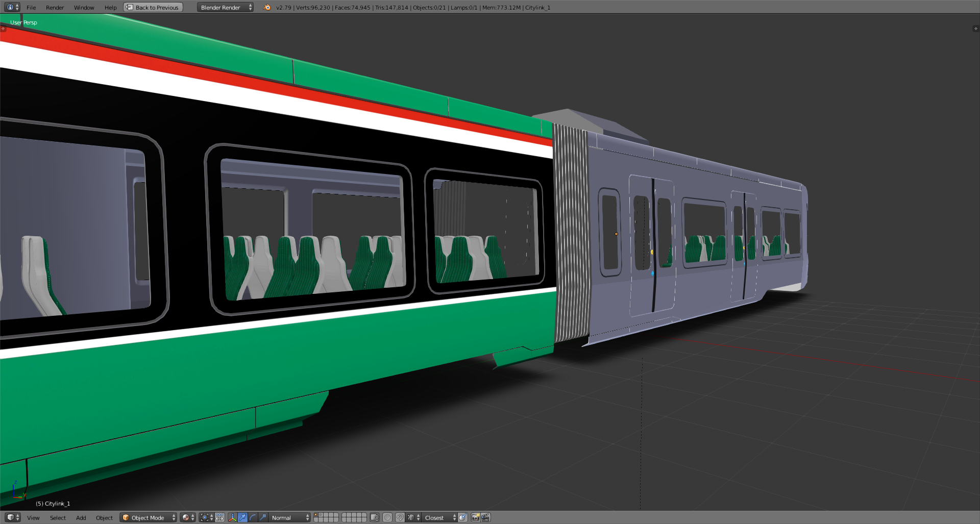
Task: Open the File menu
Action: [x=31, y=8]
